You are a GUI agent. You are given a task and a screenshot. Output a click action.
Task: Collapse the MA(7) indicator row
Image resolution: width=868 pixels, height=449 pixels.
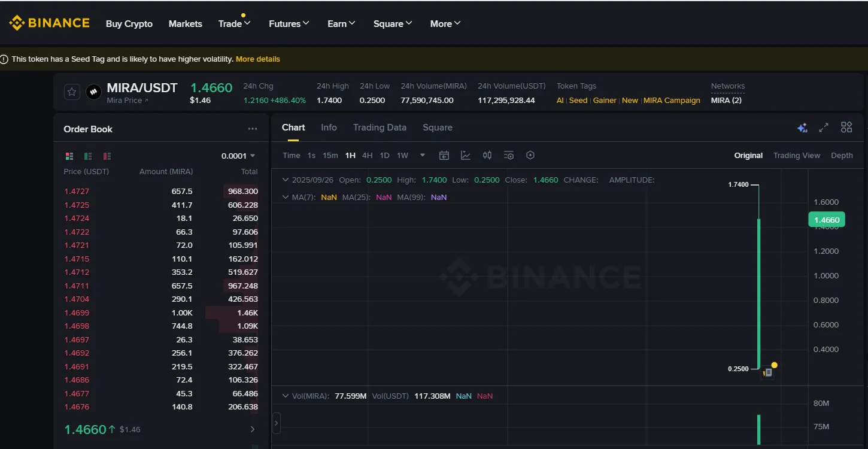tap(286, 197)
